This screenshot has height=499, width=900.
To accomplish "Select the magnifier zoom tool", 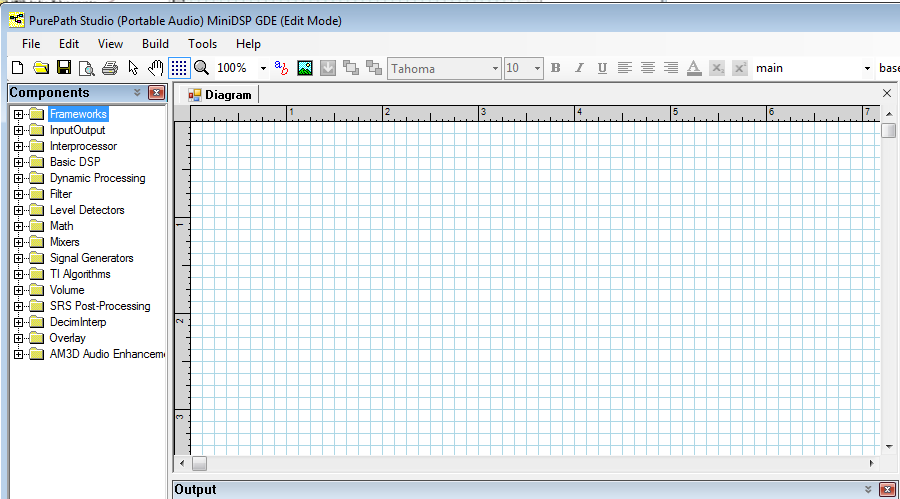I will pos(201,68).
